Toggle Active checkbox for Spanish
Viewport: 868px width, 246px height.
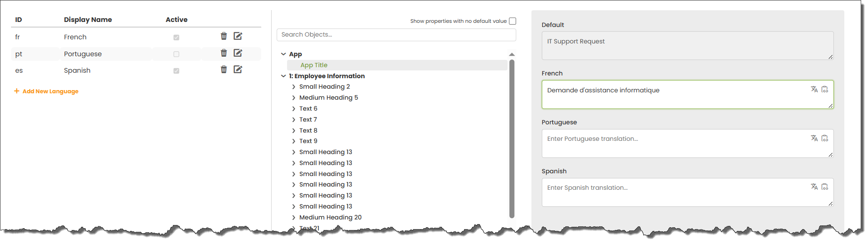(x=176, y=71)
